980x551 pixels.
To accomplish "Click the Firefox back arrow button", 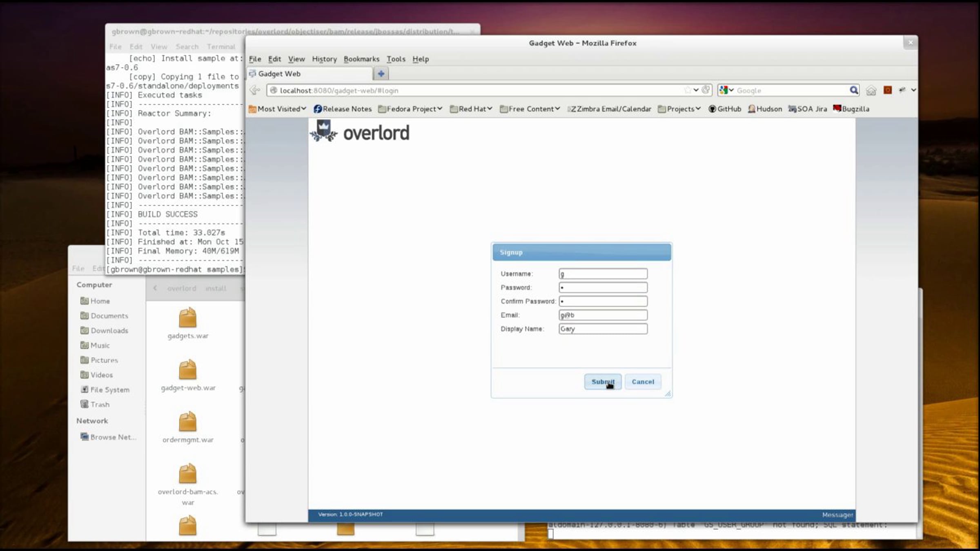I will pyautogui.click(x=255, y=90).
